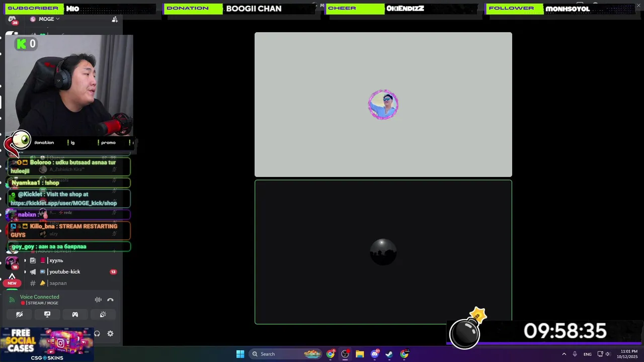Click the connection signal strength icon

[12, 300]
